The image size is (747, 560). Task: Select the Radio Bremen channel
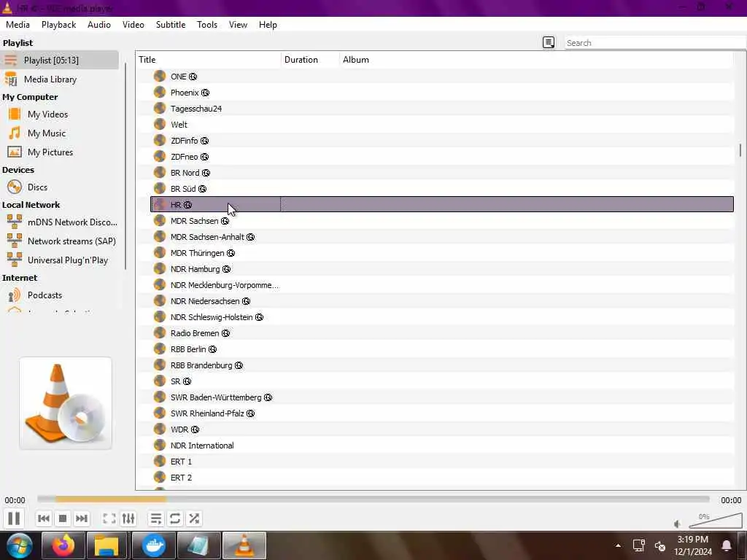pos(441,333)
